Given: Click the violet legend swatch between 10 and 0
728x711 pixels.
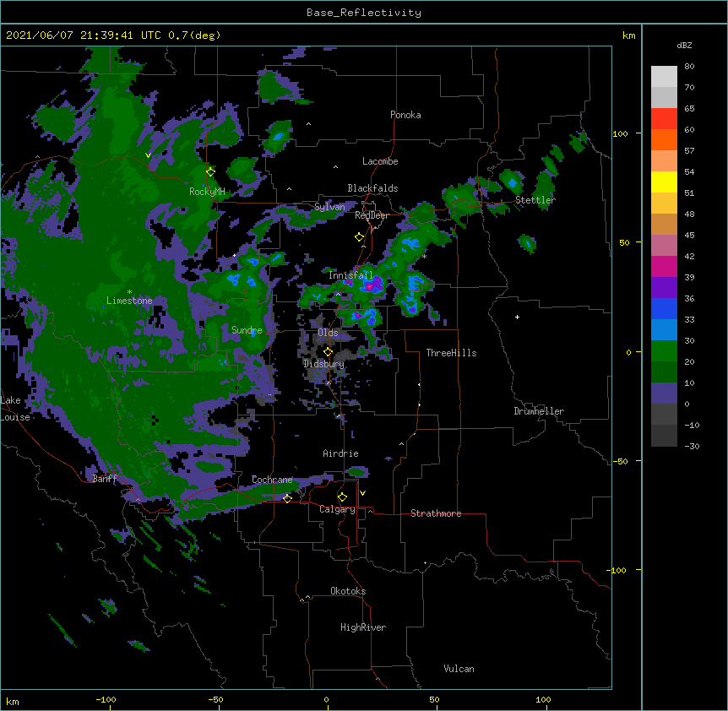Looking at the screenshot, I should 664,393.
